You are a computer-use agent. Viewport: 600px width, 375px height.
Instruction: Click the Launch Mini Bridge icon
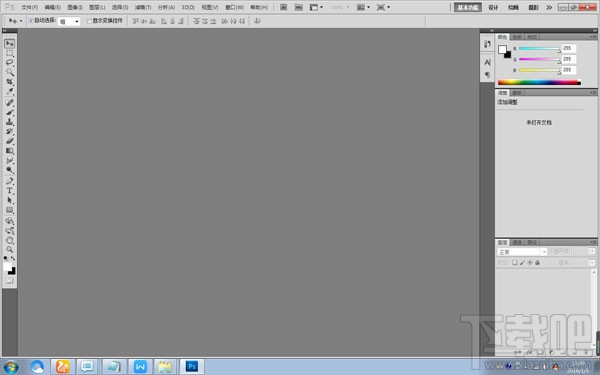[x=298, y=7]
